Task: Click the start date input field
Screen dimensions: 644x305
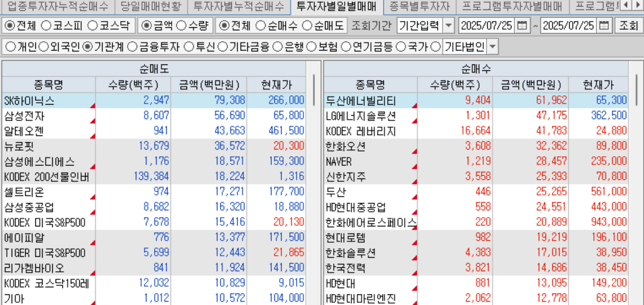Action: pyautogui.click(x=487, y=26)
